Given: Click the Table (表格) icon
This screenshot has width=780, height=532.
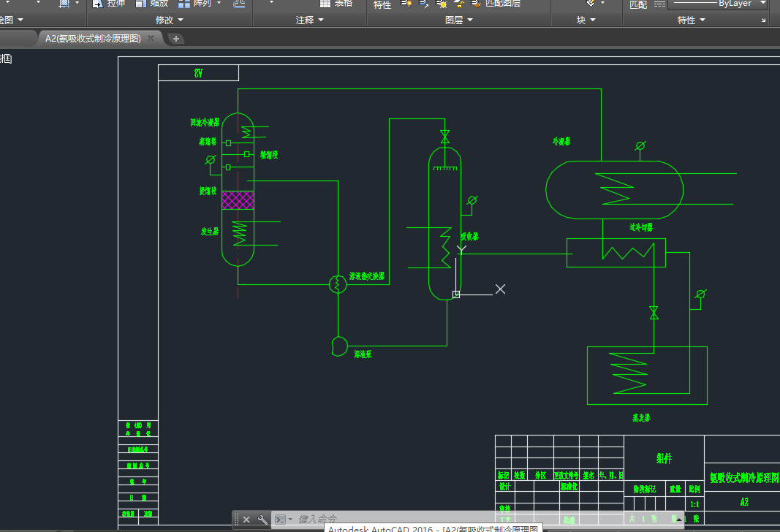Looking at the screenshot, I should pyautogui.click(x=325, y=4).
